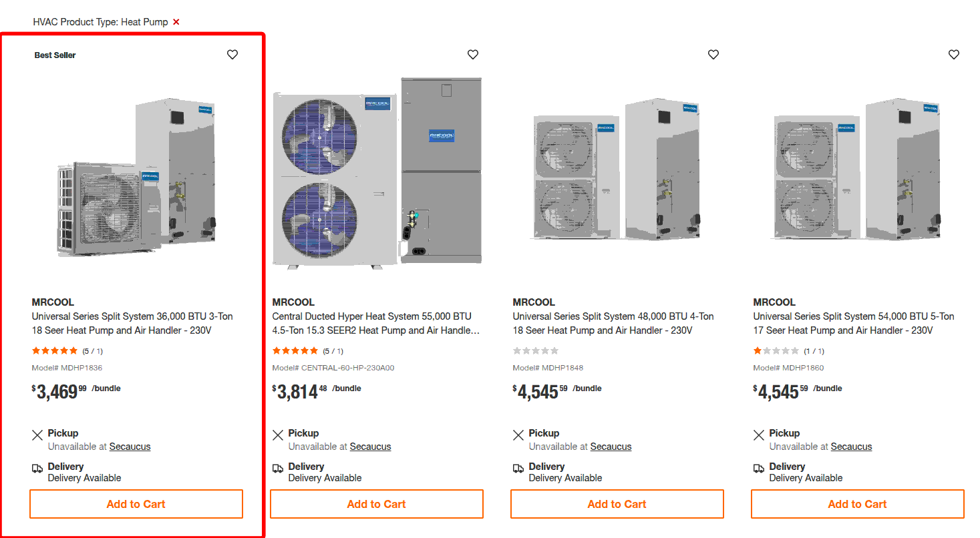This screenshot has width=980, height=538.
Task: Favorite the 36,000 BTU 3-Ton system heart
Action: click(x=232, y=55)
